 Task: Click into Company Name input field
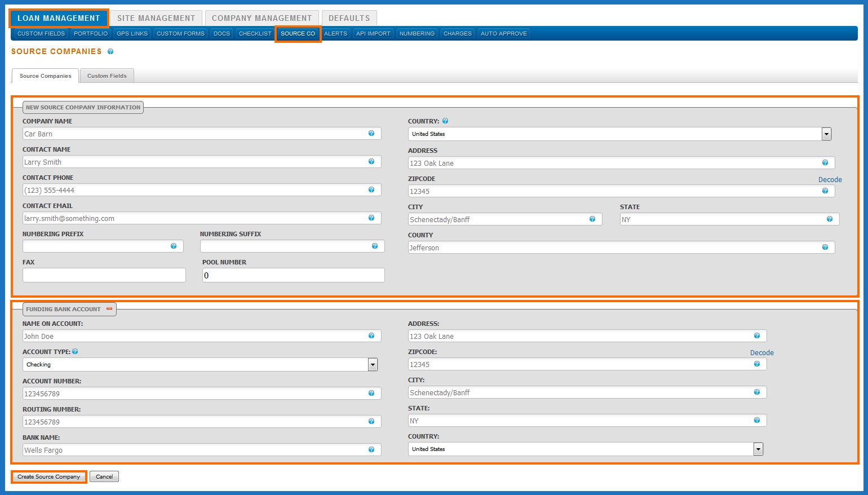[x=202, y=134]
